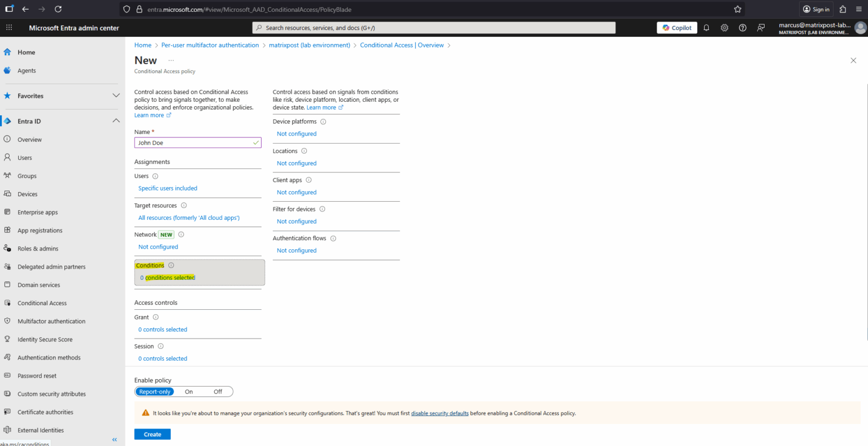Select Password reset in the navigation
Viewport: 868px width, 446px height.
pyautogui.click(x=37, y=375)
